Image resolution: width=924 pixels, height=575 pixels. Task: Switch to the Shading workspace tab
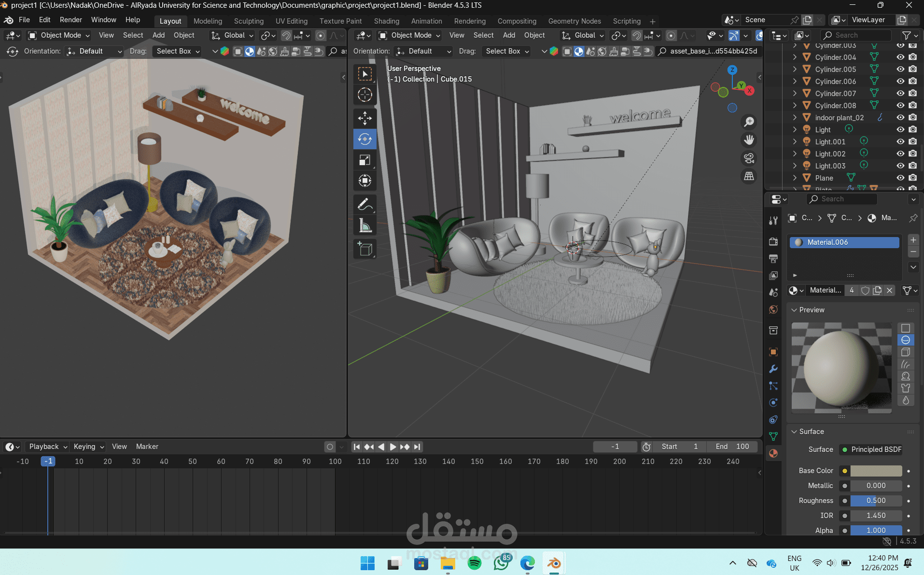[x=386, y=21]
